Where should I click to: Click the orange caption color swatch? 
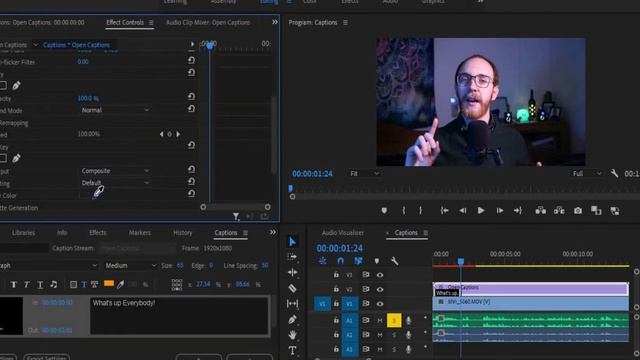(x=109, y=284)
